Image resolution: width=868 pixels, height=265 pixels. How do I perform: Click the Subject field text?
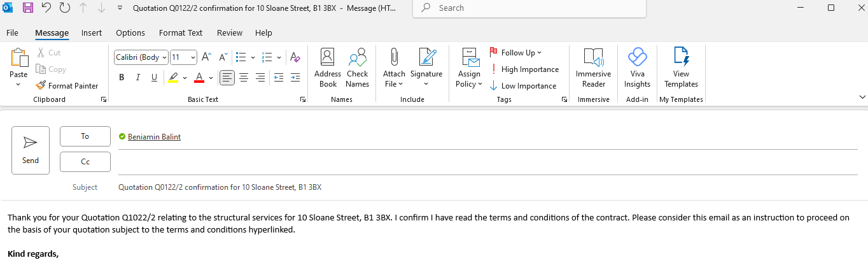pyautogui.click(x=220, y=187)
